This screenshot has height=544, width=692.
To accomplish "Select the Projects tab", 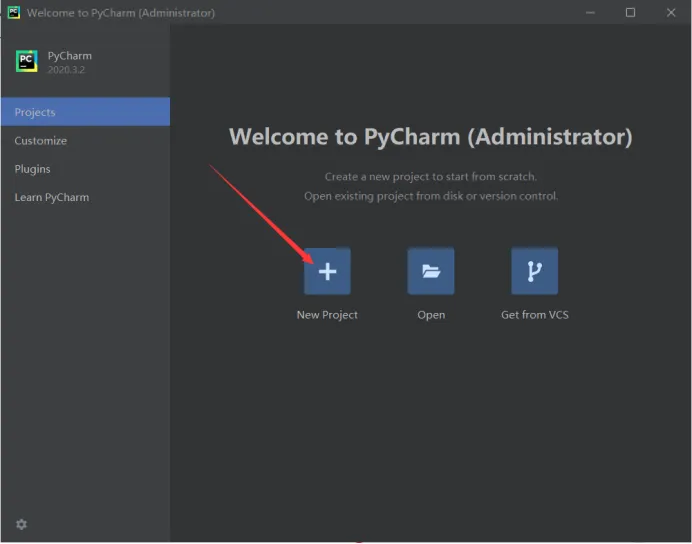I will click(86, 112).
